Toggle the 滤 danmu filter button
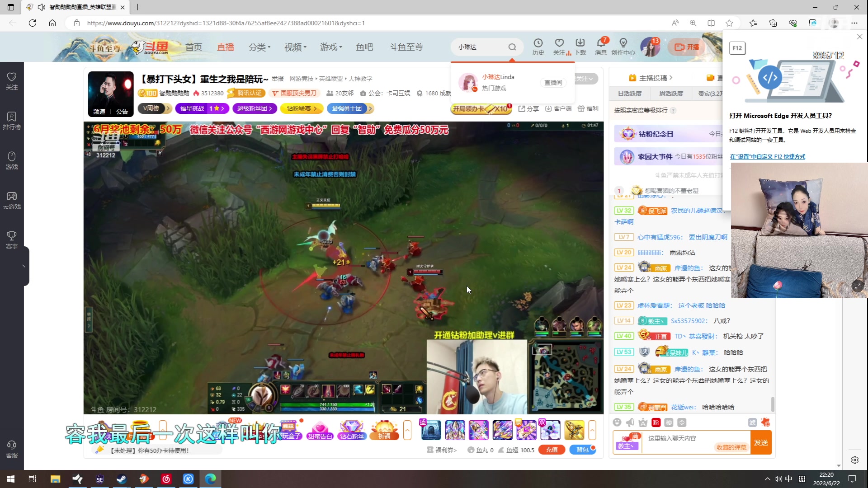Image resolution: width=868 pixels, height=488 pixels. tap(752, 422)
